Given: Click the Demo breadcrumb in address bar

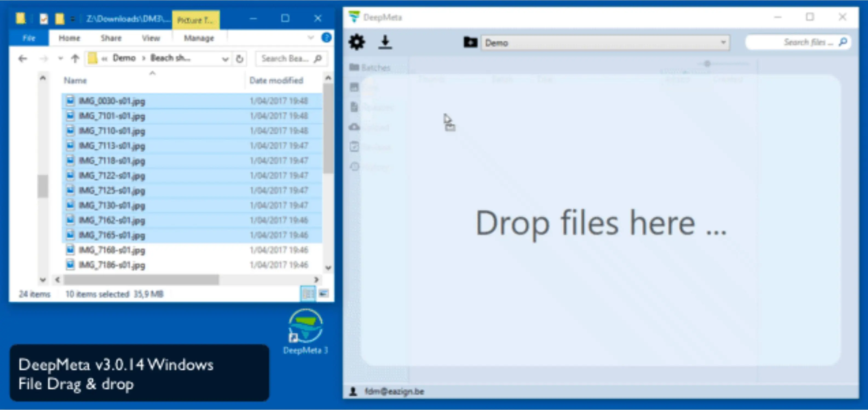Looking at the screenshot, I should pos(124,58).
